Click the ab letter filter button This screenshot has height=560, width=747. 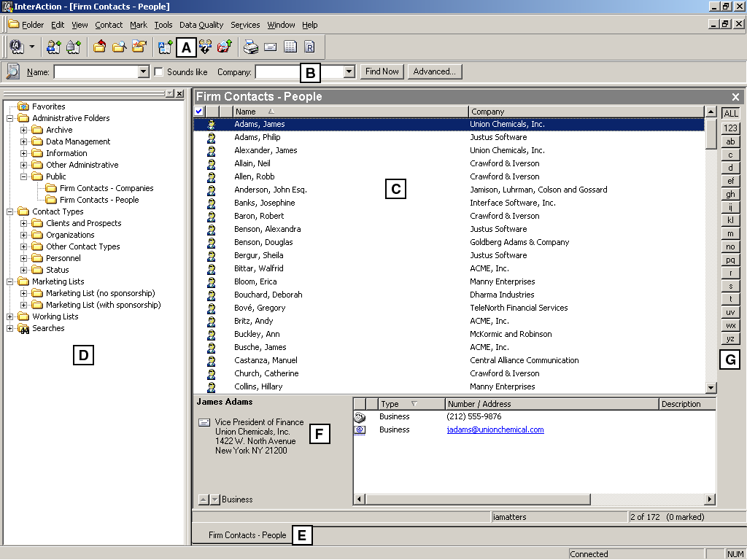coord(730,141)
